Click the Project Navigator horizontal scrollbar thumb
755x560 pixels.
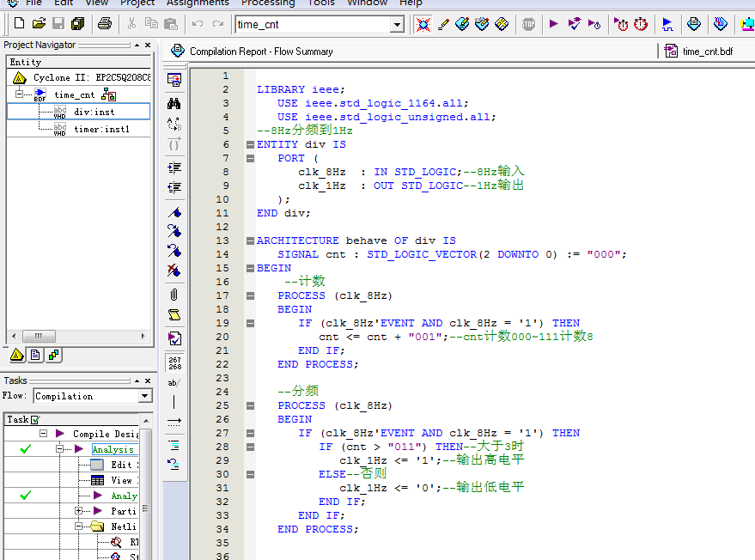[x=38, y=337]
